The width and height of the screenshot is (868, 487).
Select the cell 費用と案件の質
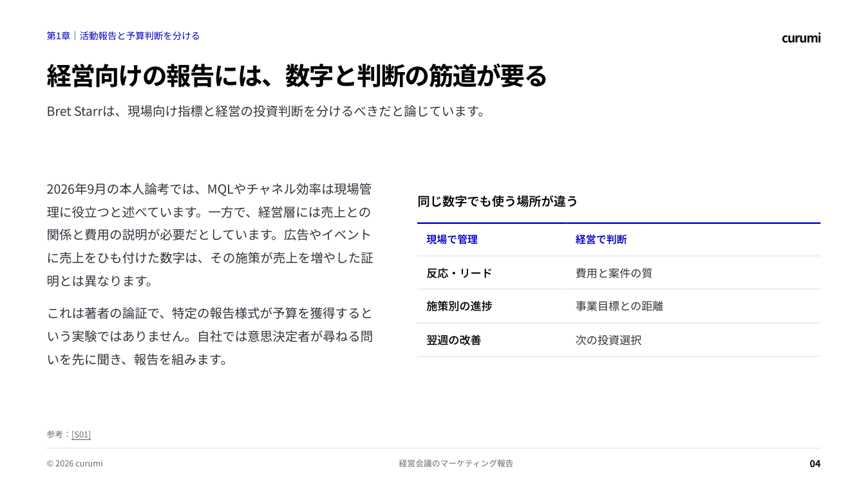coord(614,273)
